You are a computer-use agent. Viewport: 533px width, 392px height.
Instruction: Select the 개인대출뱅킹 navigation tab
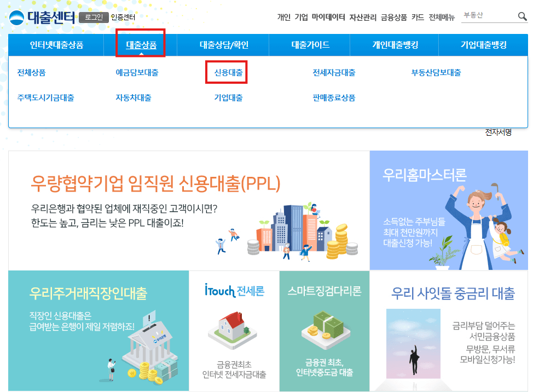point(395,45)
